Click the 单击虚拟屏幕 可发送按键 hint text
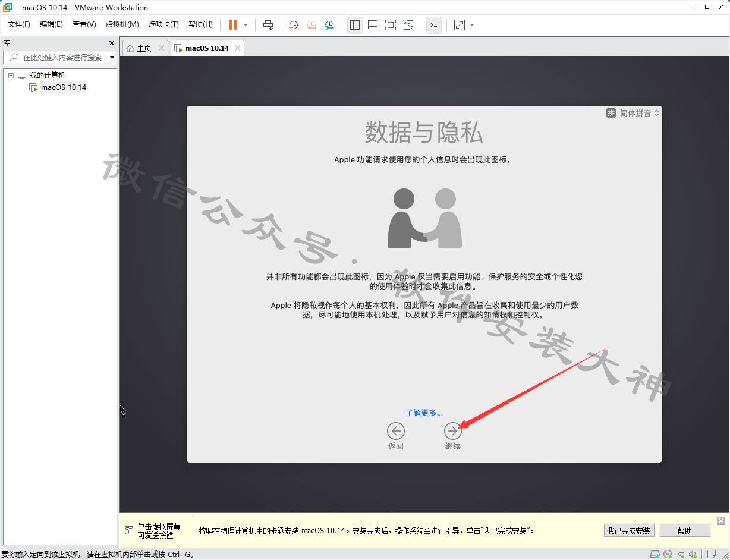The width and height of the screenshot is (730, 560). click(x=159, y=531)
